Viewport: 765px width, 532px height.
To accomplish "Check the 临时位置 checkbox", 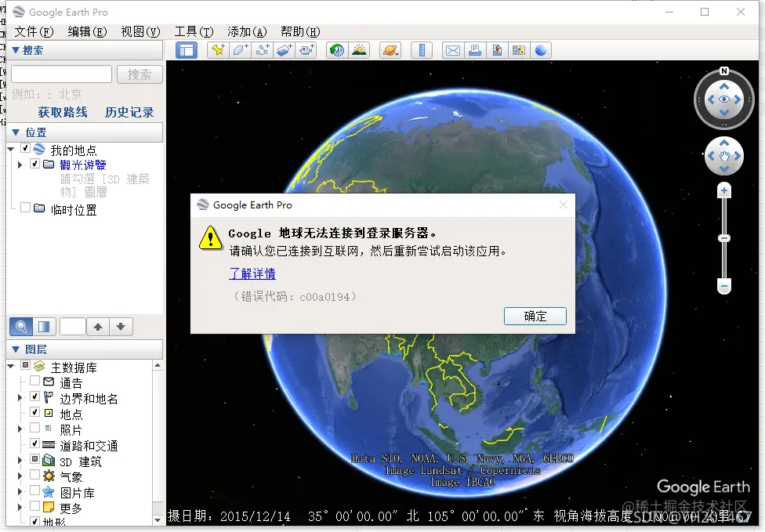I will [x=25, y=208].
